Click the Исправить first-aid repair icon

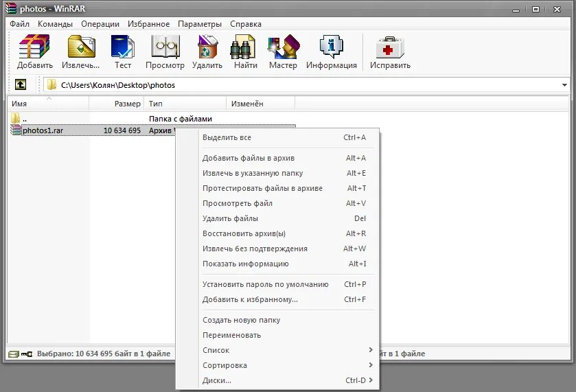pos(390,48)
